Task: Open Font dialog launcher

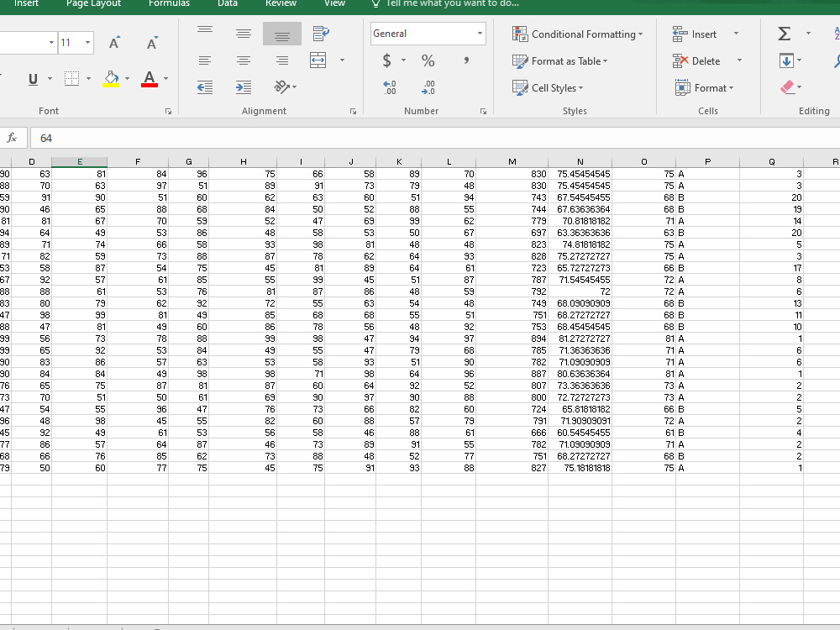Action: click(168, 112)
